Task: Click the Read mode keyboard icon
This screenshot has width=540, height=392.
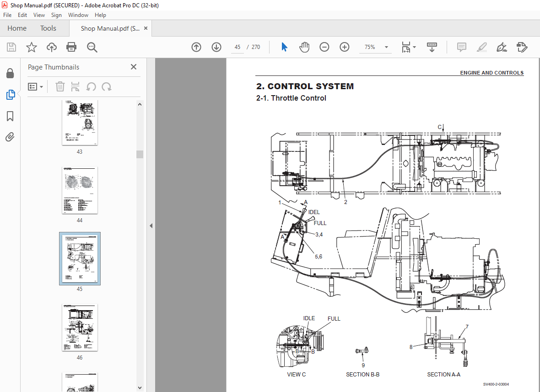Action: point(432,47)
